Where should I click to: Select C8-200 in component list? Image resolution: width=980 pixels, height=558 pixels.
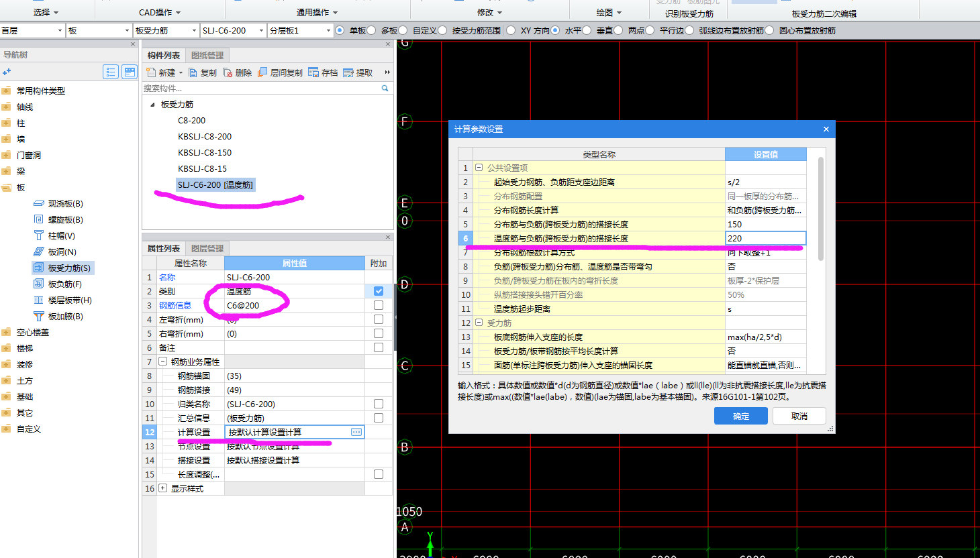191,120
